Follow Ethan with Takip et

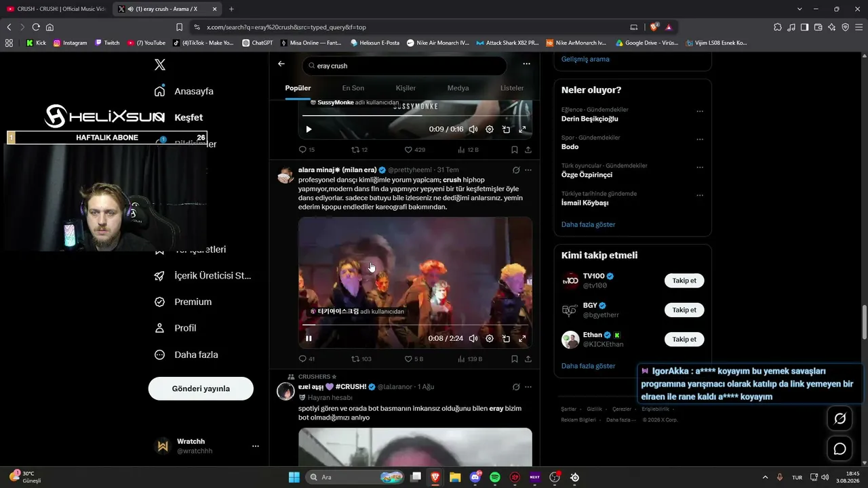(684, 339)
